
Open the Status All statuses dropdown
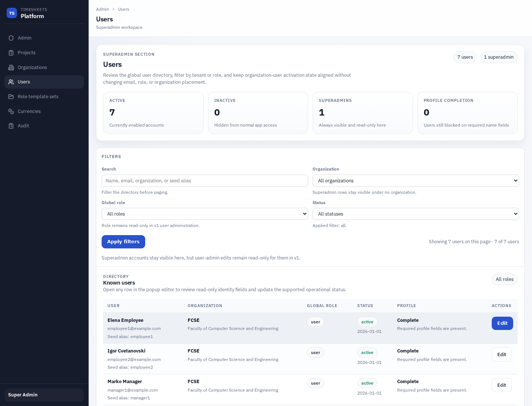pyautogui.click(x=416, y=214)
